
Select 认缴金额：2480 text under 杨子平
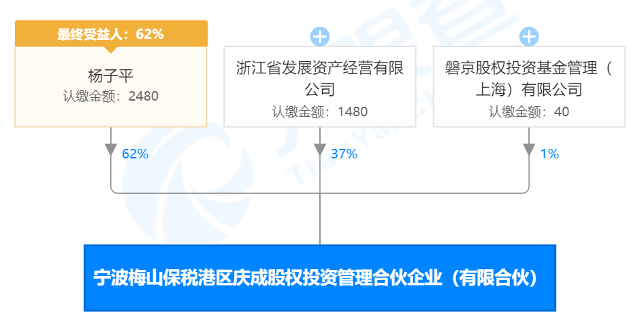(x=110, y=97)
